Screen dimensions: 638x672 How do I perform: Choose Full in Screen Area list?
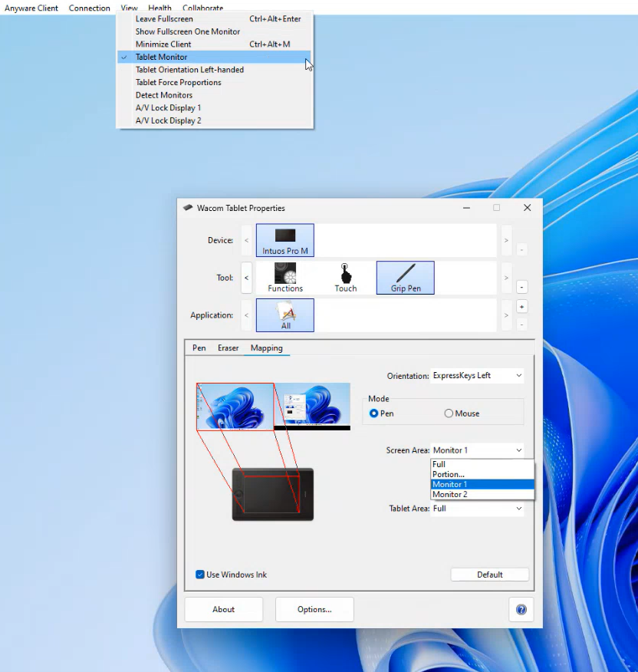482,464
